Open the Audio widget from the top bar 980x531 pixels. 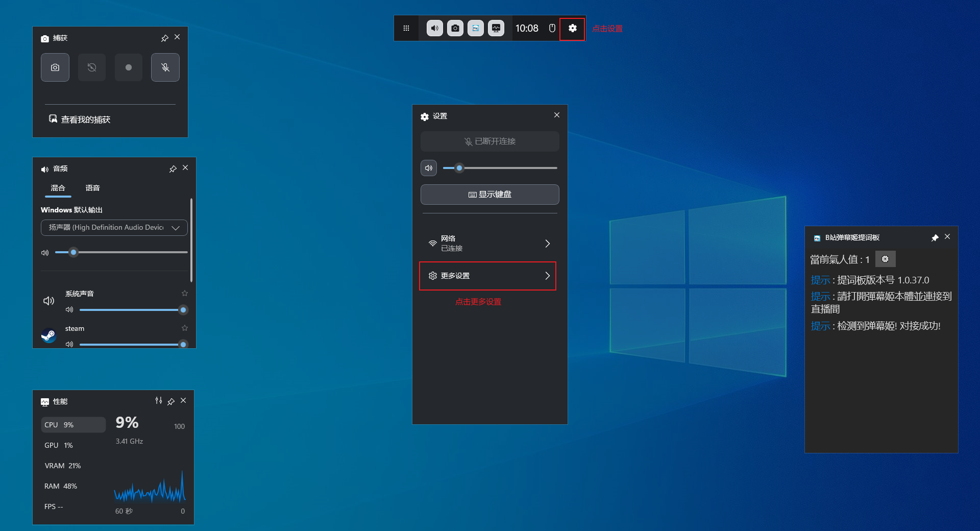tap(434, 29)
